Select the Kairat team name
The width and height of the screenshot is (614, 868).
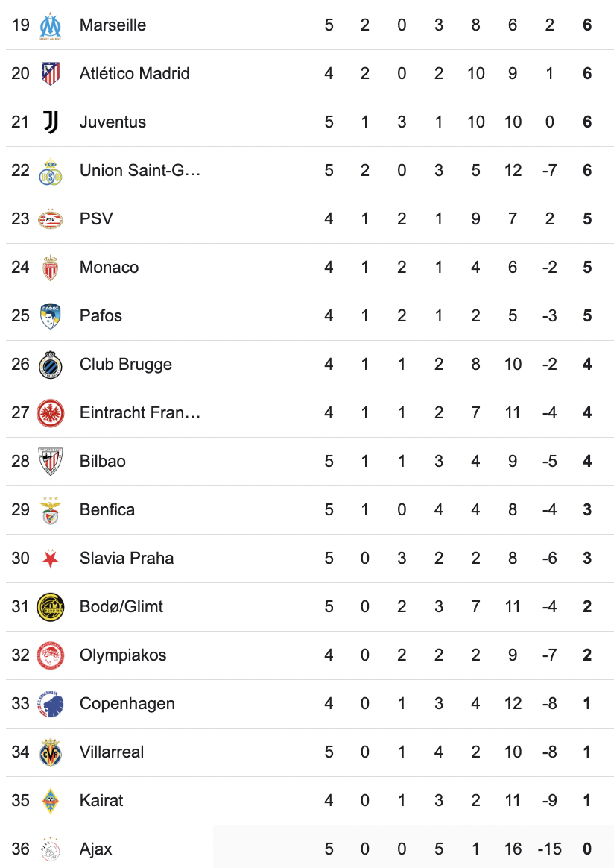tap(101, 801)
